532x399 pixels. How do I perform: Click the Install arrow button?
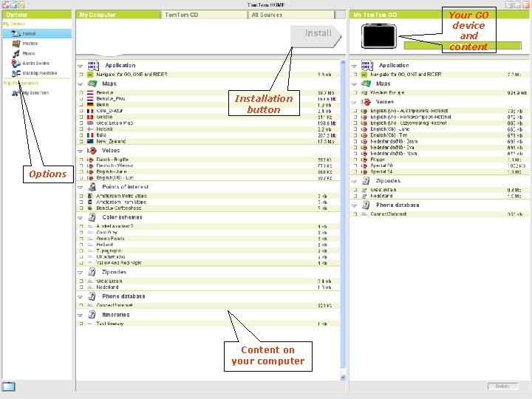316,36
